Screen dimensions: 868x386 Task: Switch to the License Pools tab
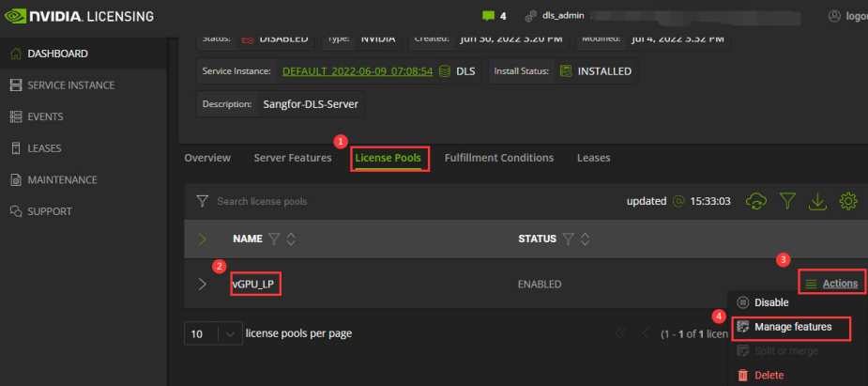coord(388,158)
